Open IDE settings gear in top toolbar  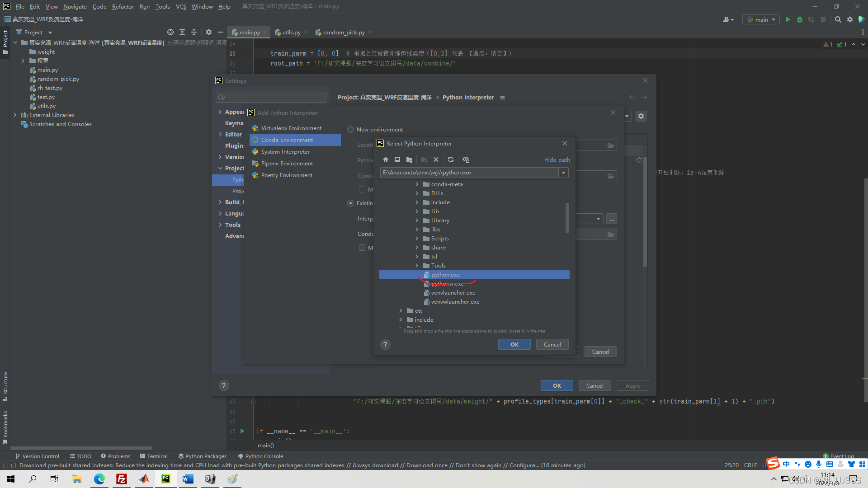pyautogui.click(x=850, y=19)
